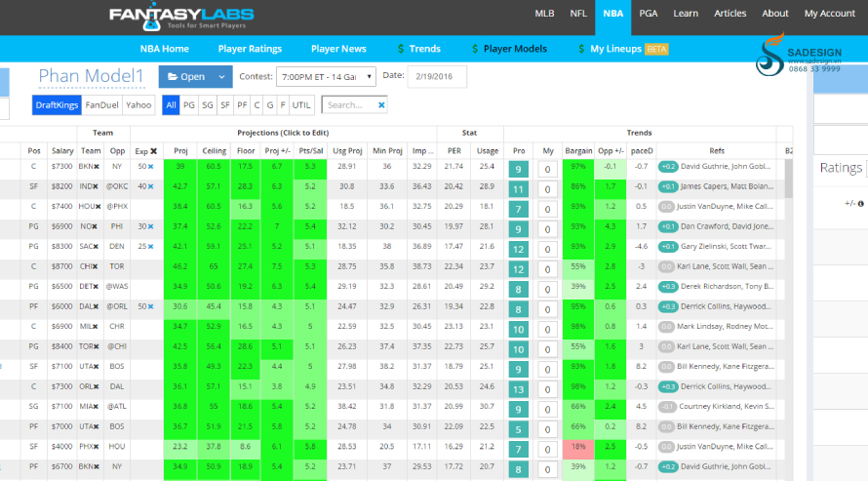
Task: Click the My rating input in CHI row
Action: point(547,269)
